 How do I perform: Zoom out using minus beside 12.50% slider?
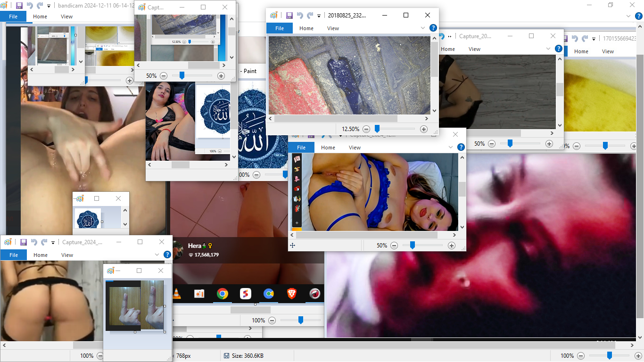(x=366, y=129)
